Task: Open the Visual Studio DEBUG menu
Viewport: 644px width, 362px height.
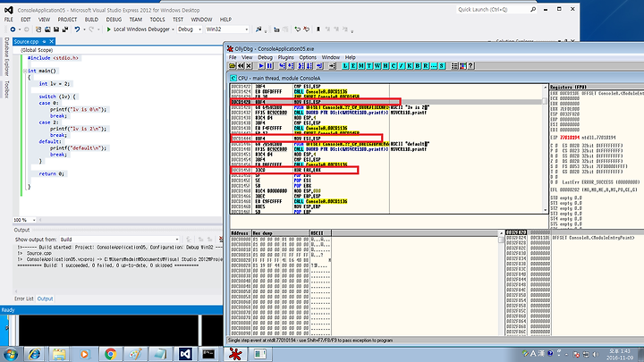Action: point(114,20)
